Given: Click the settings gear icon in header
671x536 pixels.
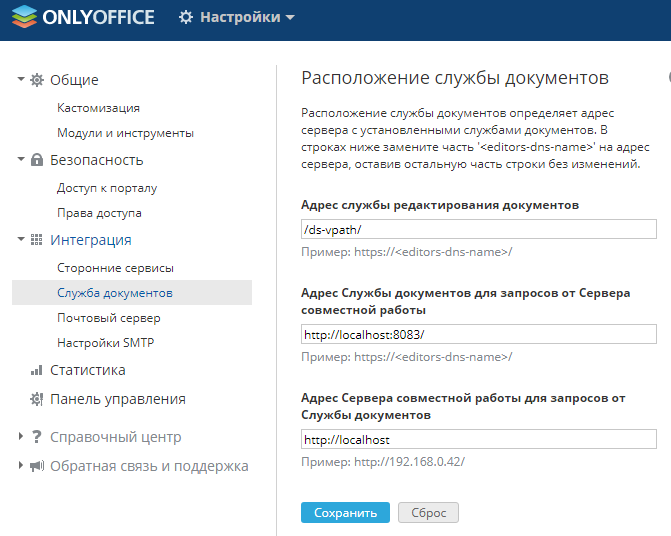Looking at the screenshot, I should tap(186, 17).
